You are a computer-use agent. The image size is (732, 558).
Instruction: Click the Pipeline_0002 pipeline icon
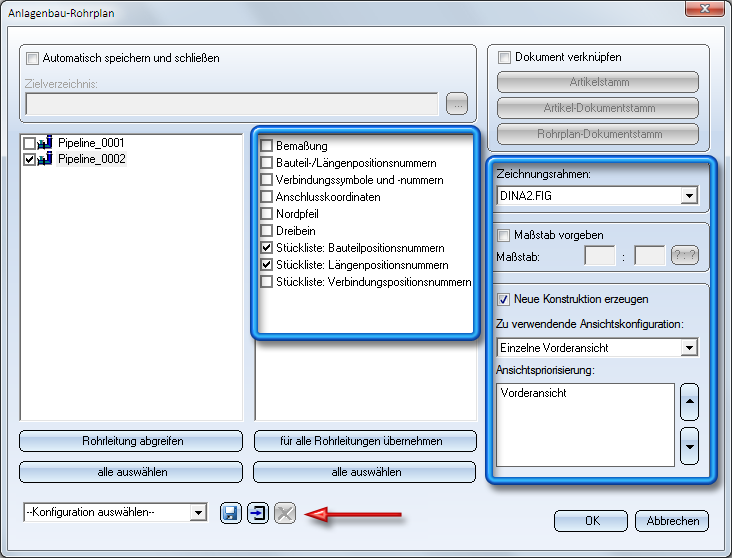(45, 159)
